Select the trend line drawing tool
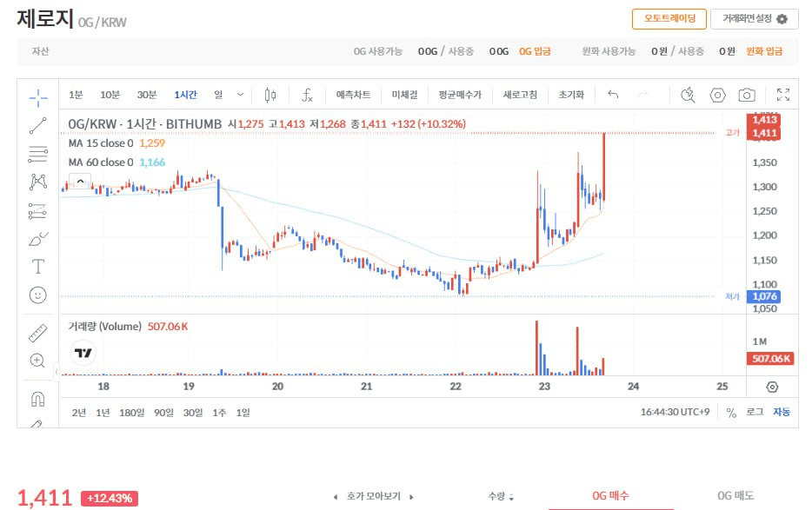Viewport: 812px width, 510px height. point(37,124)
